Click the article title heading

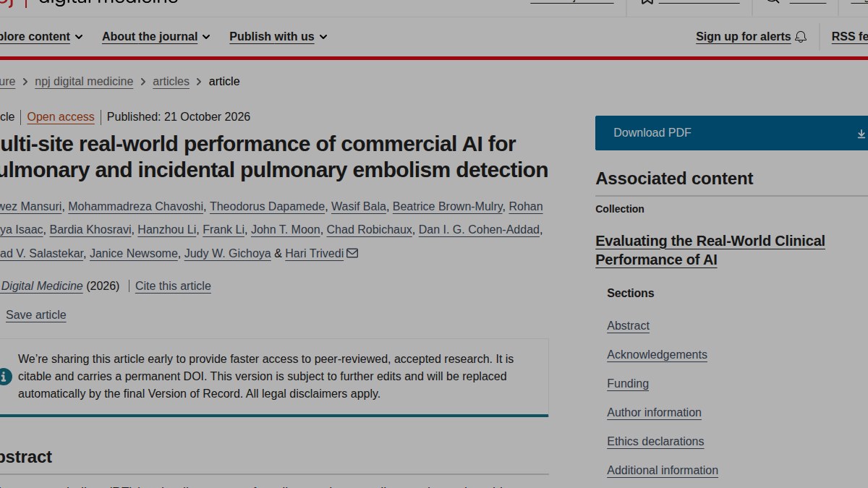(x=273, y=157)
